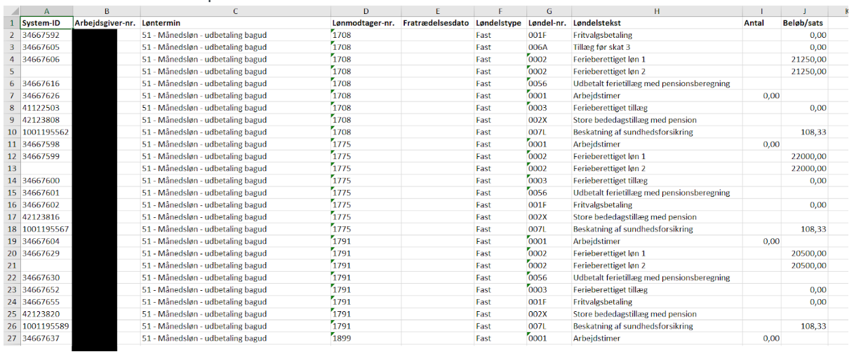Click the System-ID header cell
The image size is (868, 363).
pos(46,23)
